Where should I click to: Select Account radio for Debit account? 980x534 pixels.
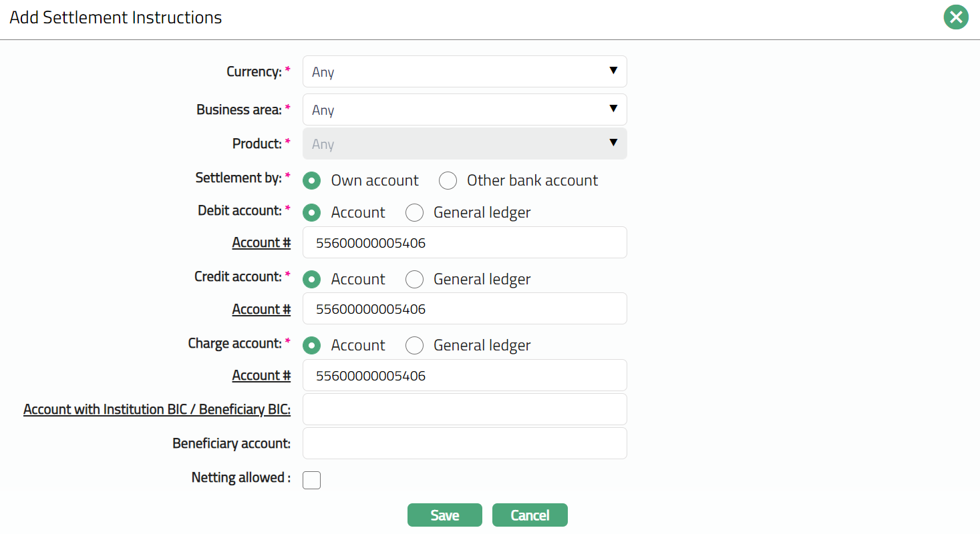tap(311, 213)
